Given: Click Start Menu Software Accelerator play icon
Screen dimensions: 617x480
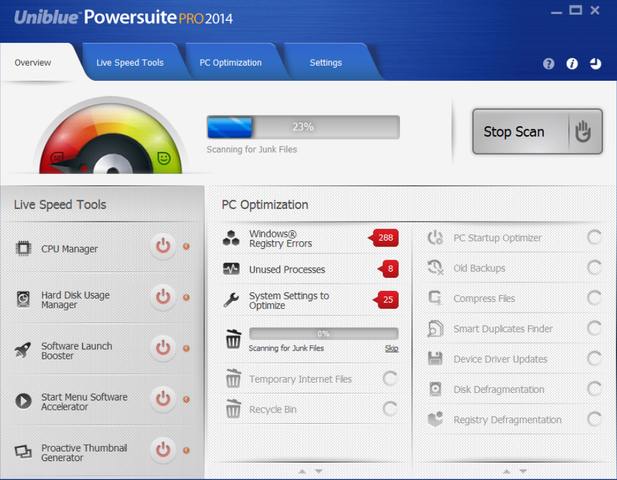Looking at the screenshot, I should tap(23, 401).
